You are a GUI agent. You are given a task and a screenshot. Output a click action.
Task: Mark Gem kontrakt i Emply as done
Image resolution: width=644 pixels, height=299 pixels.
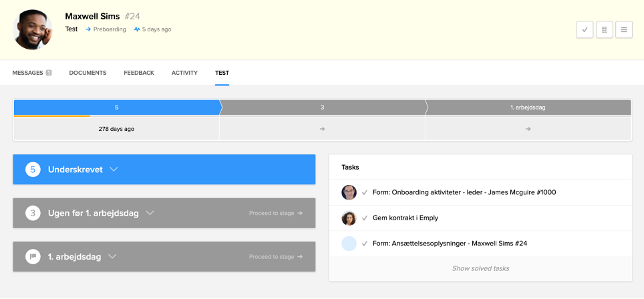click(365, 218)
